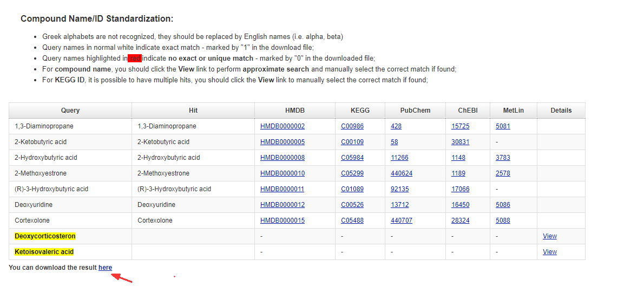Click the Details column header
Viewport: 644px width, 292px height.
pyautogui.click(x=561, y=111)
